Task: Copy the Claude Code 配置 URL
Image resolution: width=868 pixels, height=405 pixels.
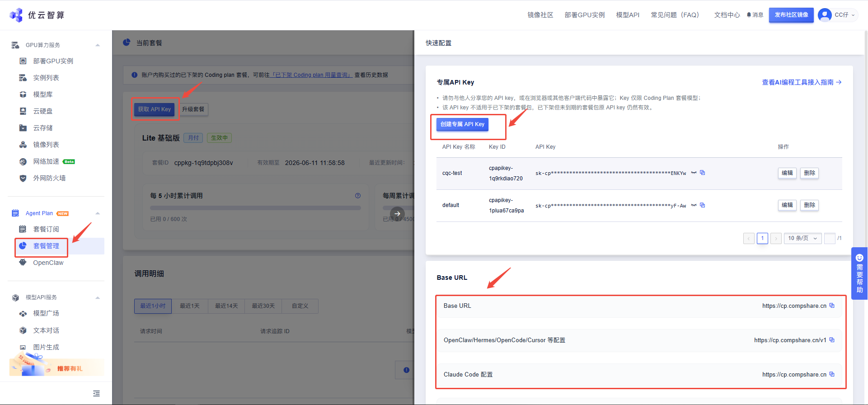Action: click(x=832, y=374)
